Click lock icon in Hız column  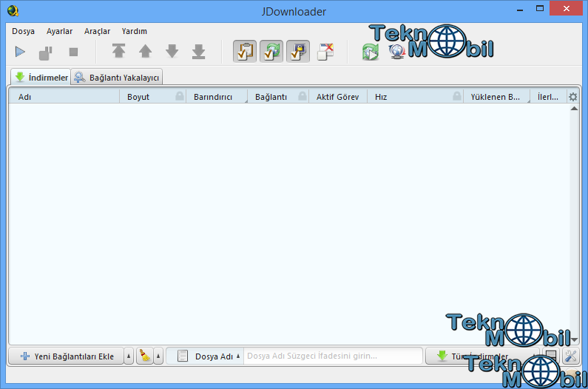pyautogui.click(x=457, y=96)
